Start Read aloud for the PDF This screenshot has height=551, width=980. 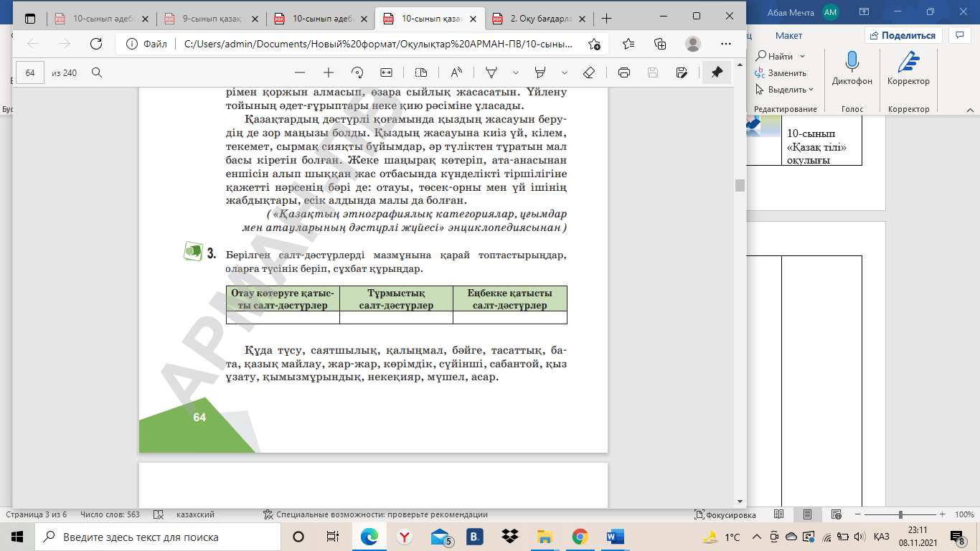click(x=456, y=72)
